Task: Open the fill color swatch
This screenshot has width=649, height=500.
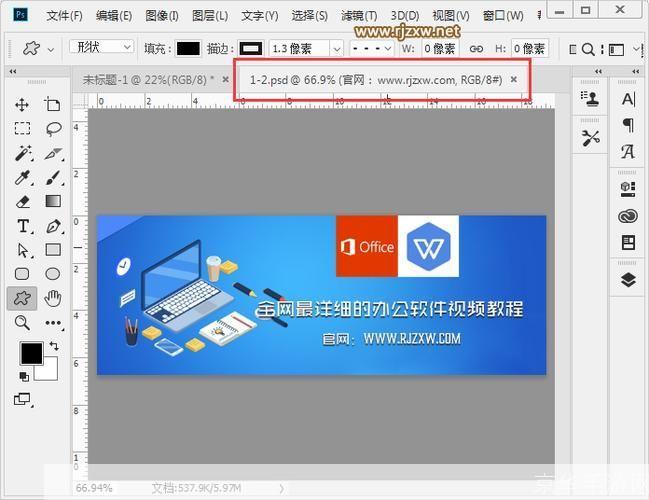Action: [x=188, y=49]
